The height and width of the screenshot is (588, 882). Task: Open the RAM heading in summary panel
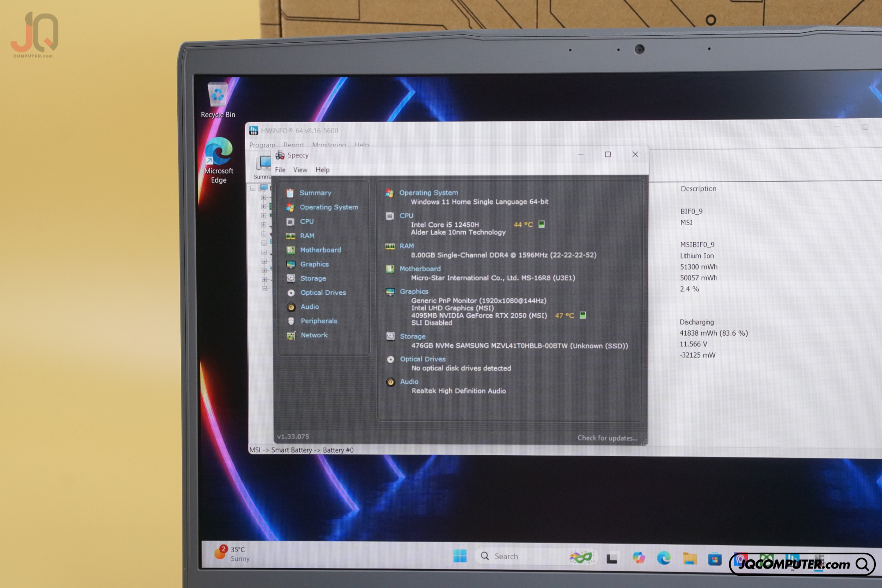tap(407, 246)
